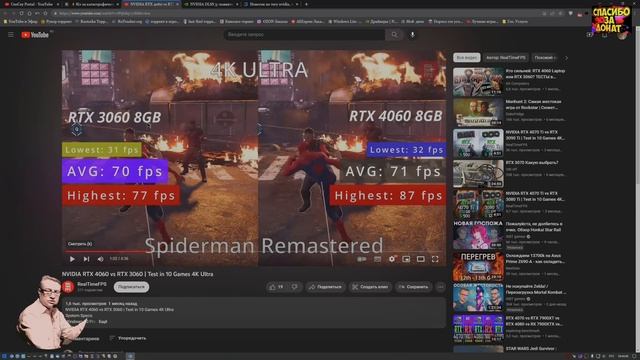Click the video title NVIDIA RTX 4060 vs RTX 3060
Image resolution: width=640 pixels, height=360 pixels.
pyautogui.click(x=138, y=274)
